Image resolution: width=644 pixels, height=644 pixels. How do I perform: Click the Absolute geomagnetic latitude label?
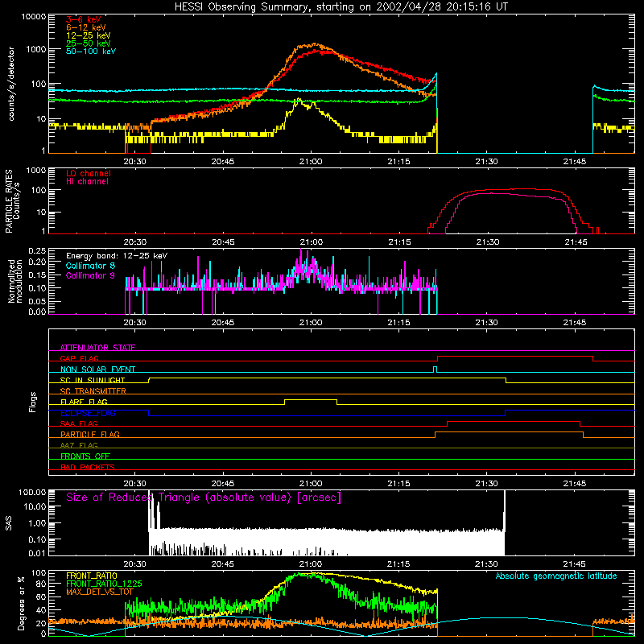556,576
